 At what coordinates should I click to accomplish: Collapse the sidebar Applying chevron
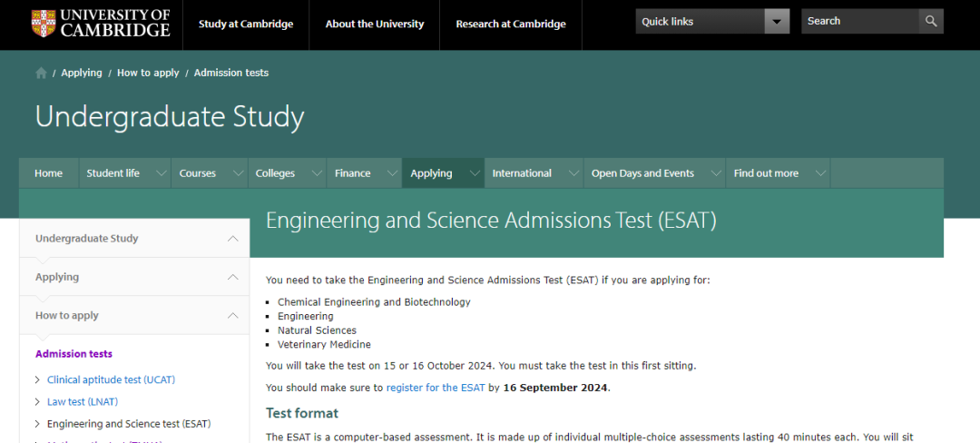tap(233, 277)
